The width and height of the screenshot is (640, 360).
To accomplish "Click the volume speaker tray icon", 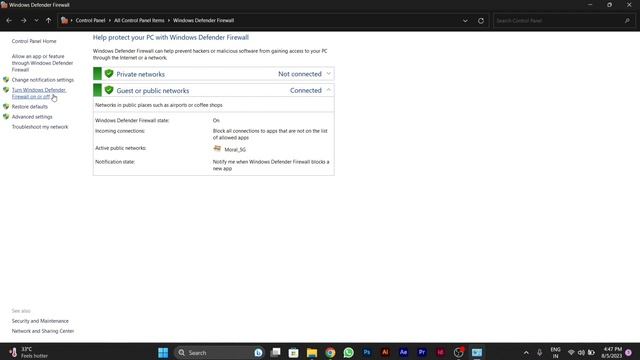I will pos(581,353).
